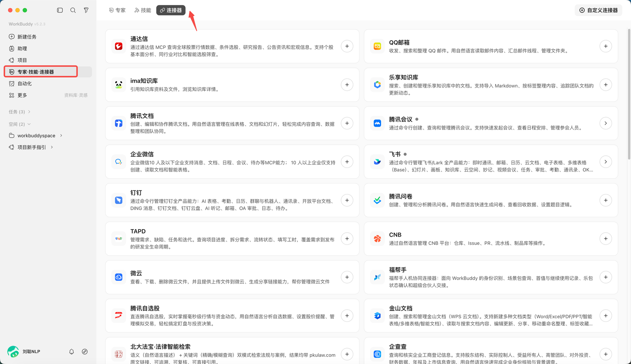
Task: Add the 北大法宝 connector
Action: point(347,354)
